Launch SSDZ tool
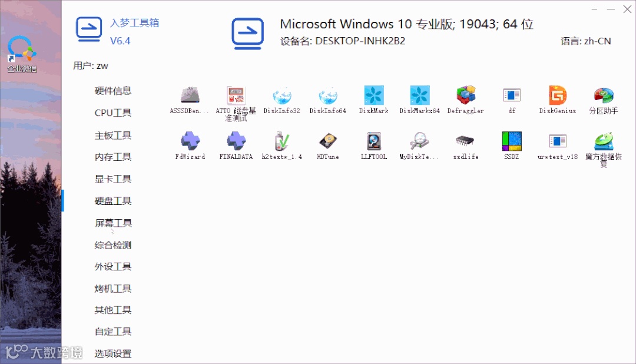Image resolution: width=636 pixels, height=364 pixels. 512,145
